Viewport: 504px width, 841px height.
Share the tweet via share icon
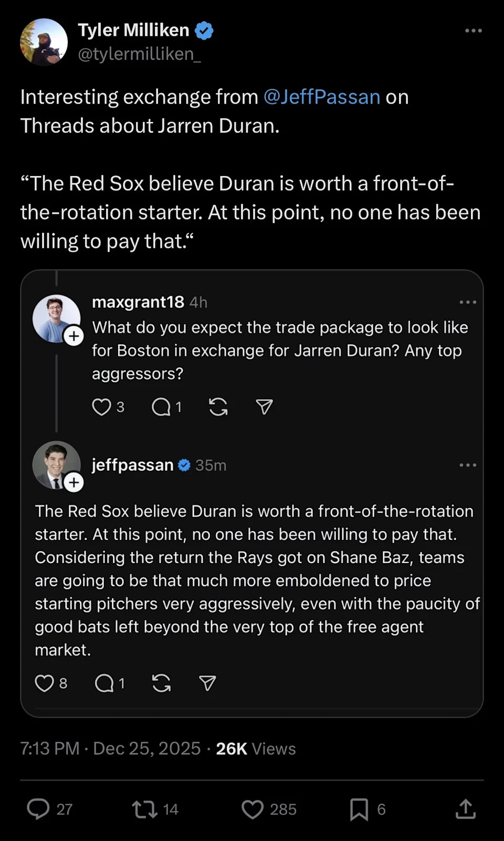point(465,809)
